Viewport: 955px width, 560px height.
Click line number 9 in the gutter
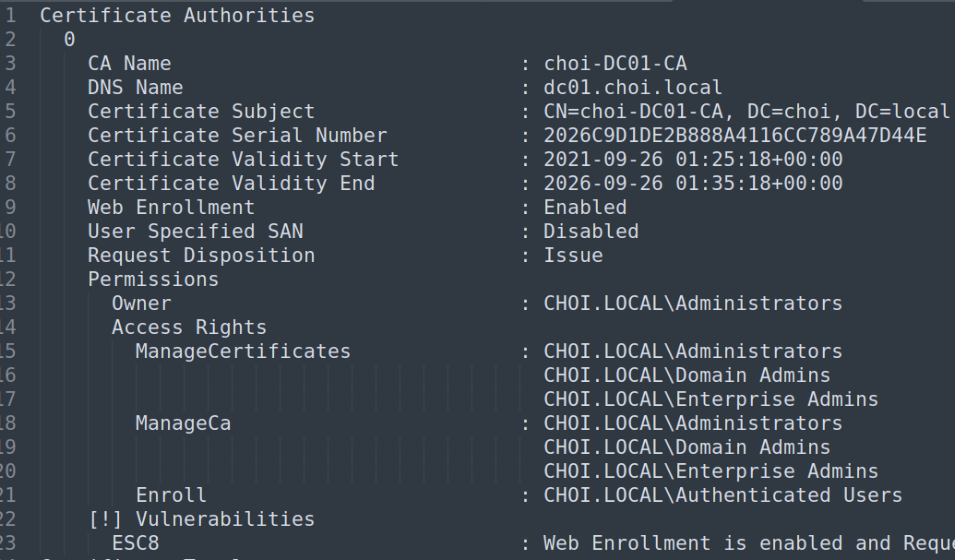(x=10, y=208)
